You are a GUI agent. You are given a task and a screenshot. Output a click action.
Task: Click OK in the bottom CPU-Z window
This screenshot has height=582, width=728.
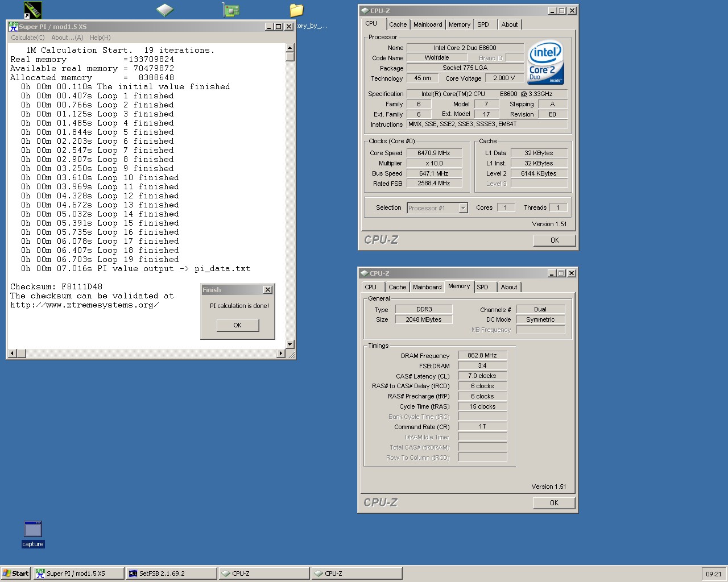(554, 503)
